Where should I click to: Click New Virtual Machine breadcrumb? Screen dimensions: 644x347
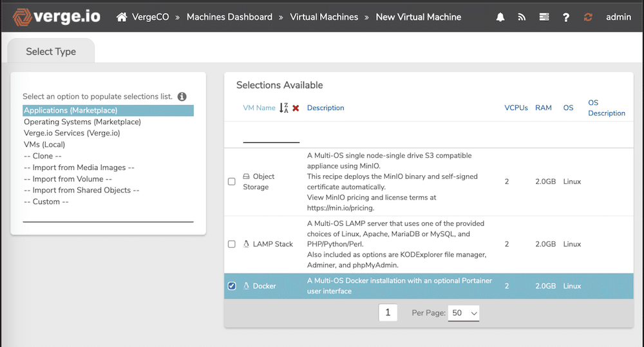pos(419,17)
